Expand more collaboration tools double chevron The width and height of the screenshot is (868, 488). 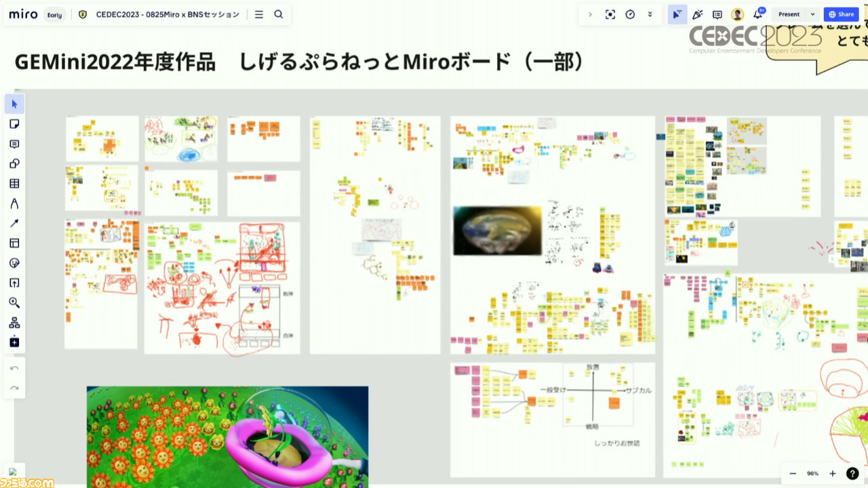pyautogui.click(x=650, y=14)
